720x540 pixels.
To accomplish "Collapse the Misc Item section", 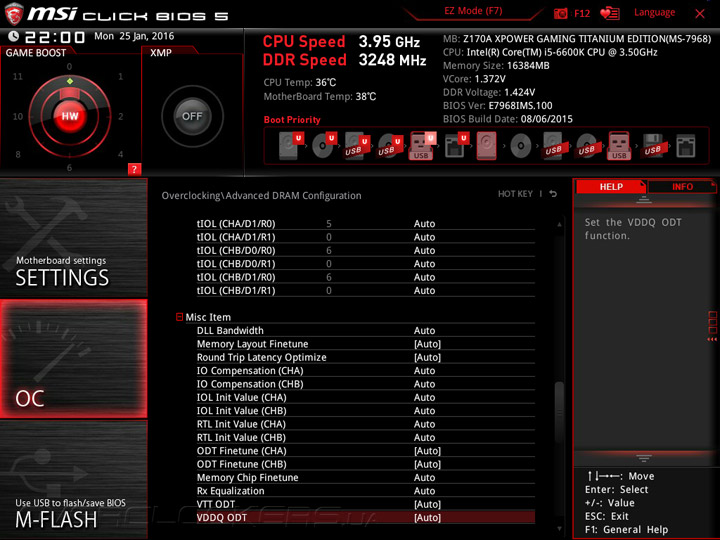I will point(180,317).
